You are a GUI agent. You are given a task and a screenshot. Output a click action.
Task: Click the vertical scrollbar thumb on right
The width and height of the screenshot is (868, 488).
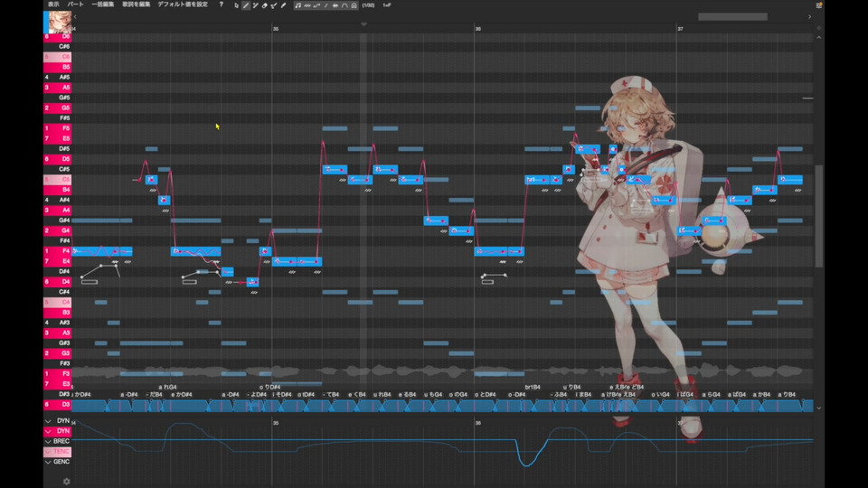point(819,216)
